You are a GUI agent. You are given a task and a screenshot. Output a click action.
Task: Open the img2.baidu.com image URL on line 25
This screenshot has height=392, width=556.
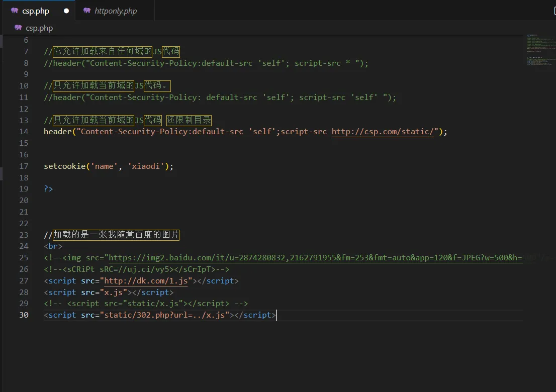315,258
